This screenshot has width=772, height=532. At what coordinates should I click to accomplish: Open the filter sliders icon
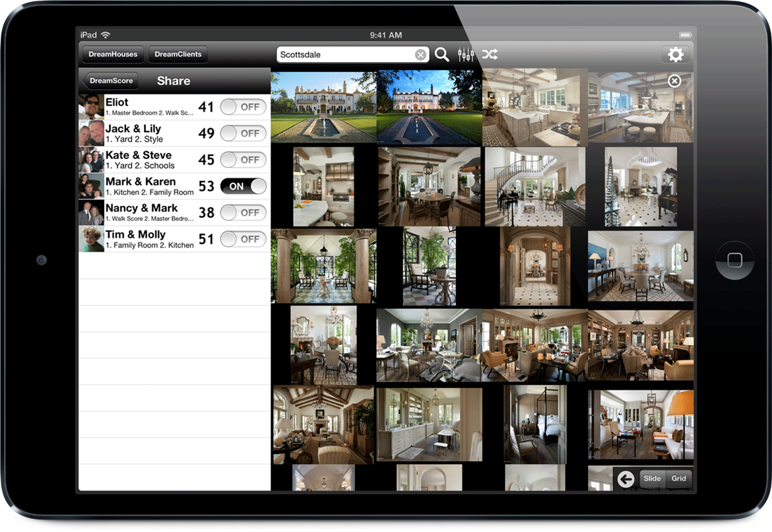[466, 54]
